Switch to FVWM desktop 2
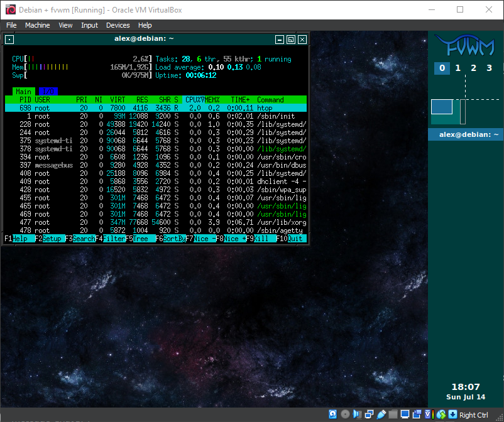Screen dimensions: 504x422 pyautogui.click(x=473, y=68)
